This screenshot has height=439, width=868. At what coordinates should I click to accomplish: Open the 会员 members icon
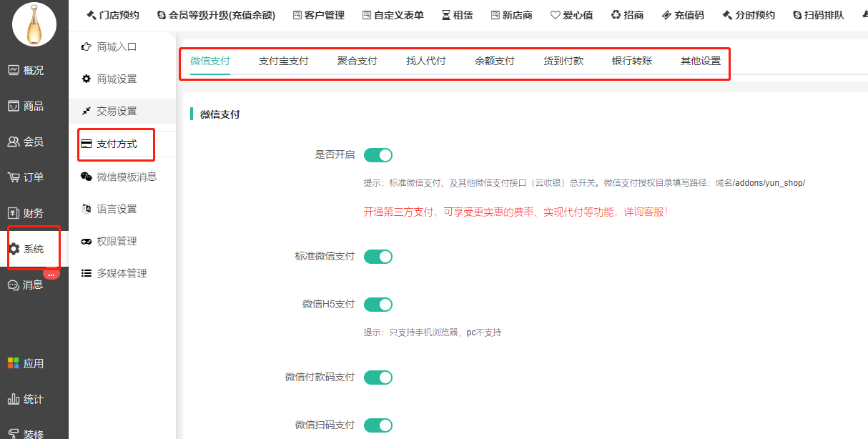coord(14,142)
